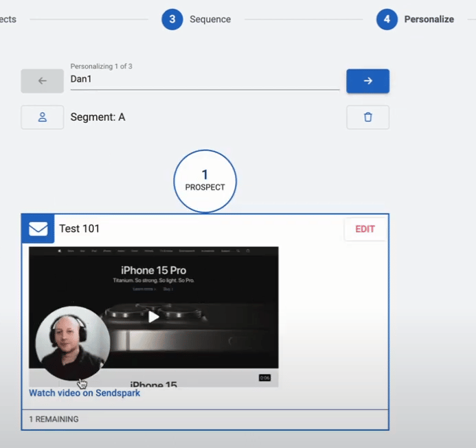
Task: Open prospect details via the person icon
Action: [42, 117]
